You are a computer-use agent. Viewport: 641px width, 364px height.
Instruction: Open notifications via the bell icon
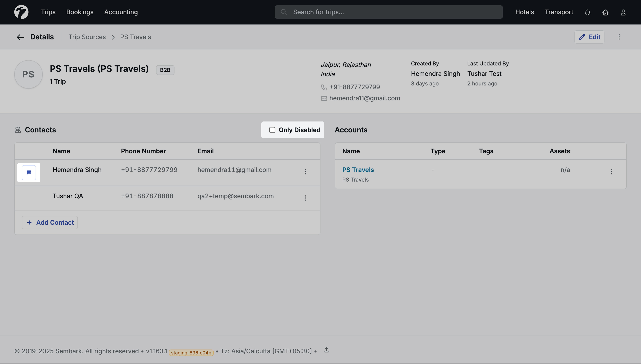tap(587, 12)
